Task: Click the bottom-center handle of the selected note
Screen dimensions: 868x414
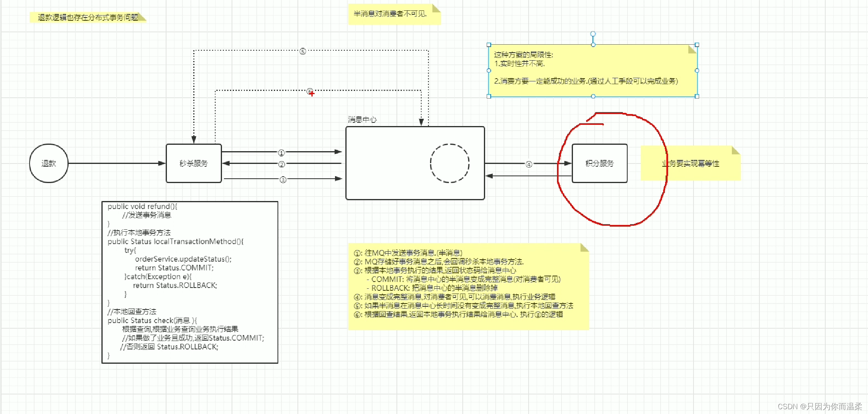Action: click(x=593, y=96)
